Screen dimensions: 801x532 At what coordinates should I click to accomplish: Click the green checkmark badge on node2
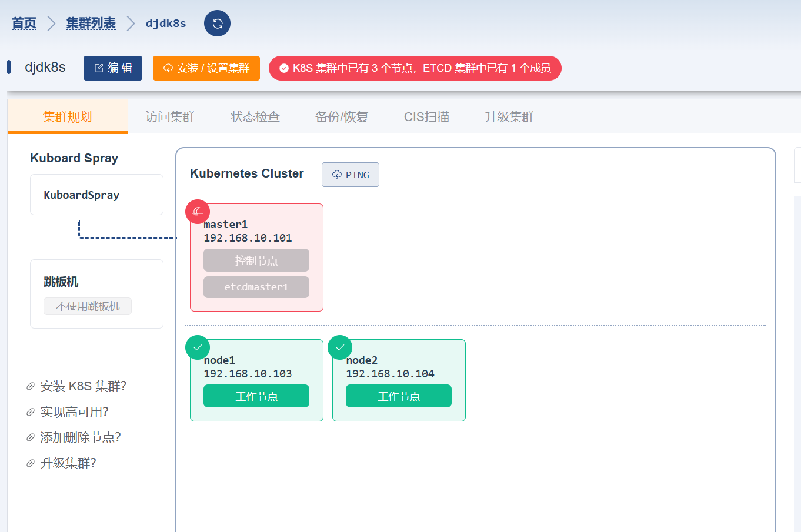click(340, 347)
